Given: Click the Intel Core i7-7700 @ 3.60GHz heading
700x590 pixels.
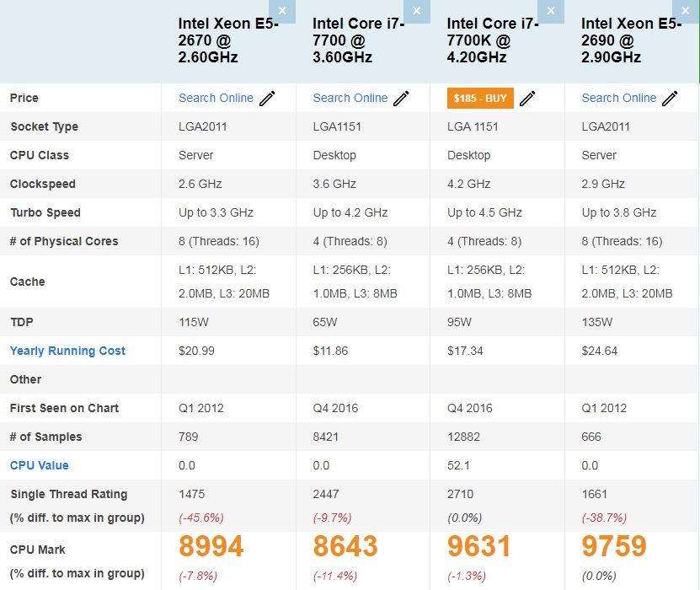Looking at the screenshot, I should point(358,40).
